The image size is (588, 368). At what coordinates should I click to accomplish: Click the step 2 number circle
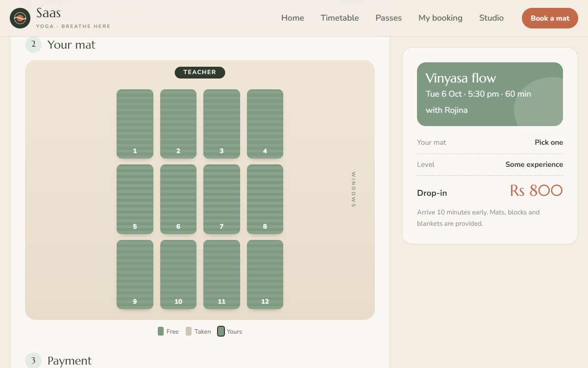33,44
